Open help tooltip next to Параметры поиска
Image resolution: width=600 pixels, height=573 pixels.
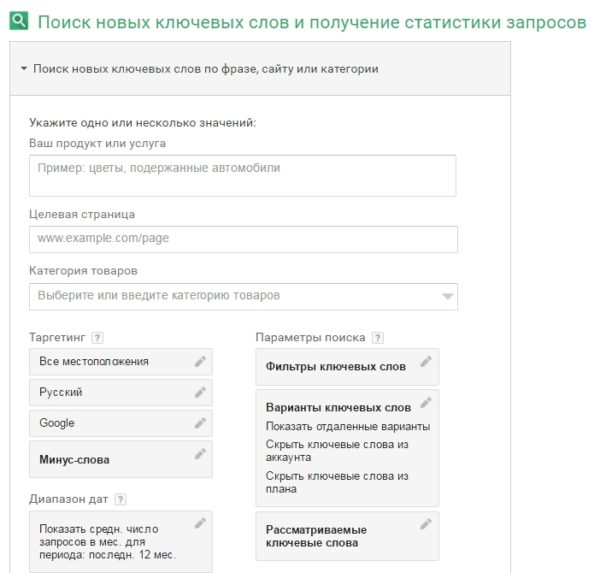(377, 337)
